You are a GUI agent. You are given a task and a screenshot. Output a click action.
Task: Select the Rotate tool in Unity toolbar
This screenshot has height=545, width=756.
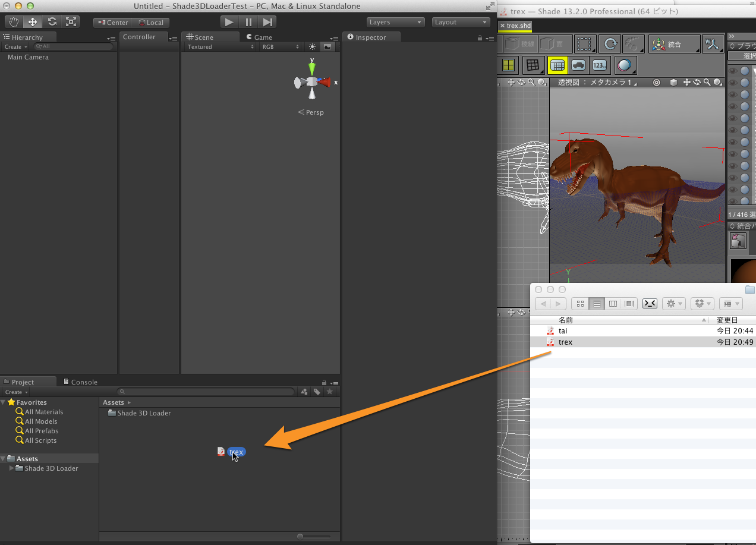[52, 22]
